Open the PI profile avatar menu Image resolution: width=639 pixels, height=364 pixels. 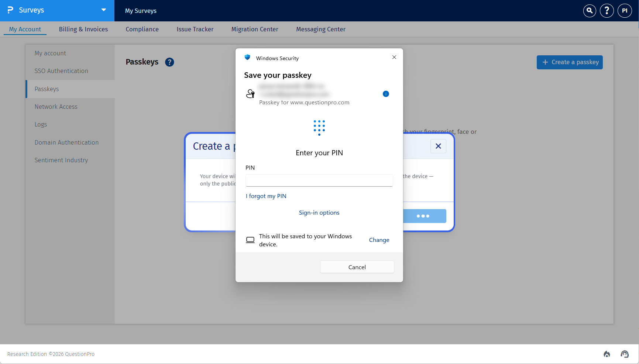[625, 11]
